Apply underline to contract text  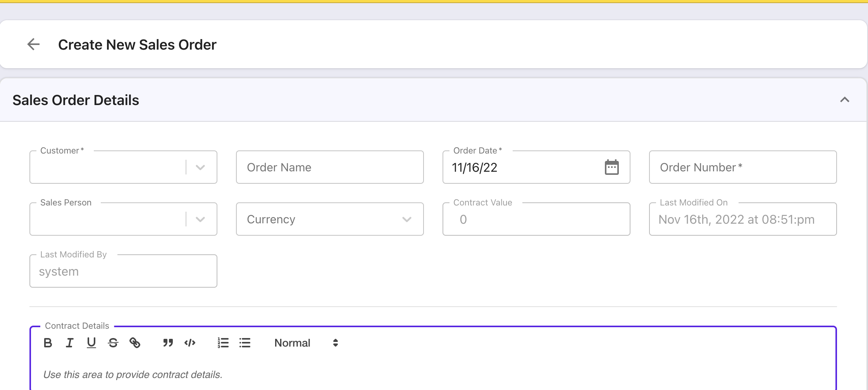coord(91,343)
